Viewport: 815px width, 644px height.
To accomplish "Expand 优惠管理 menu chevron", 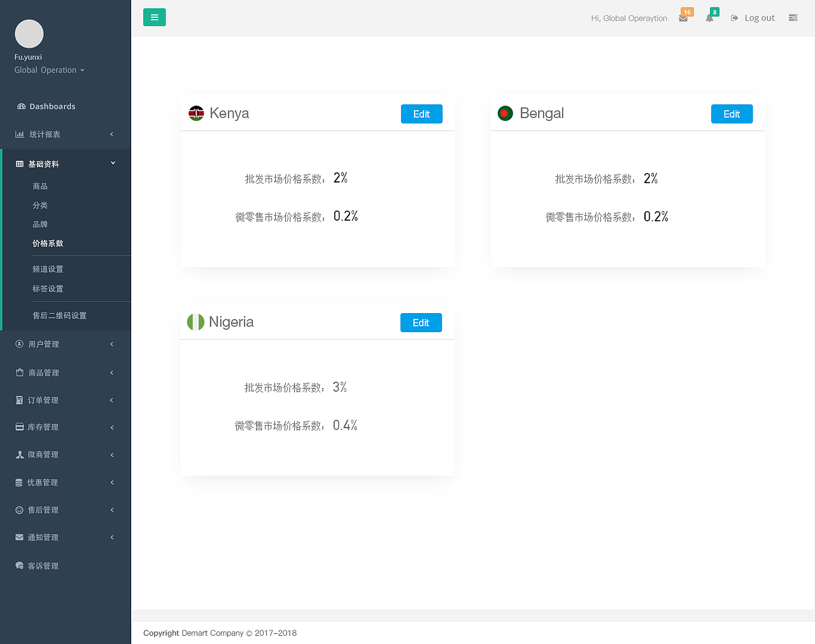I will pyautogui.click(x=112, y=482).
